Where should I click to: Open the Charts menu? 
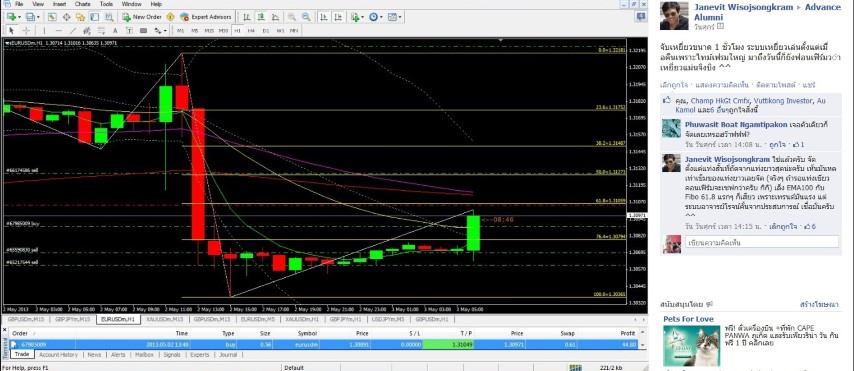tap(83, 4)
